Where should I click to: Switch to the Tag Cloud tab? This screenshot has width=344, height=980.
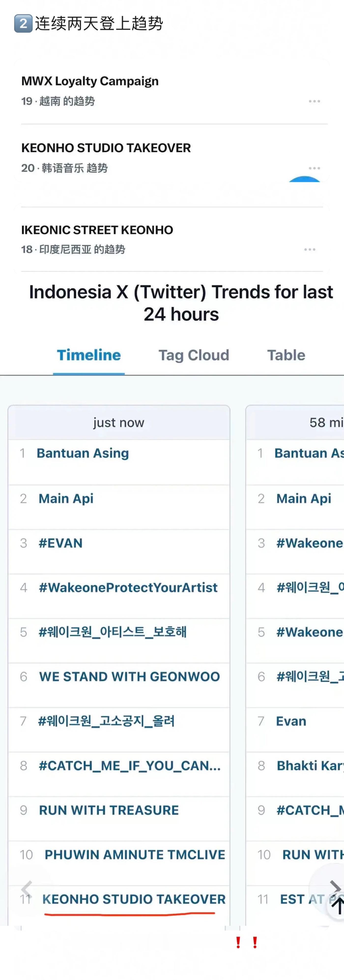pos(194,355)
